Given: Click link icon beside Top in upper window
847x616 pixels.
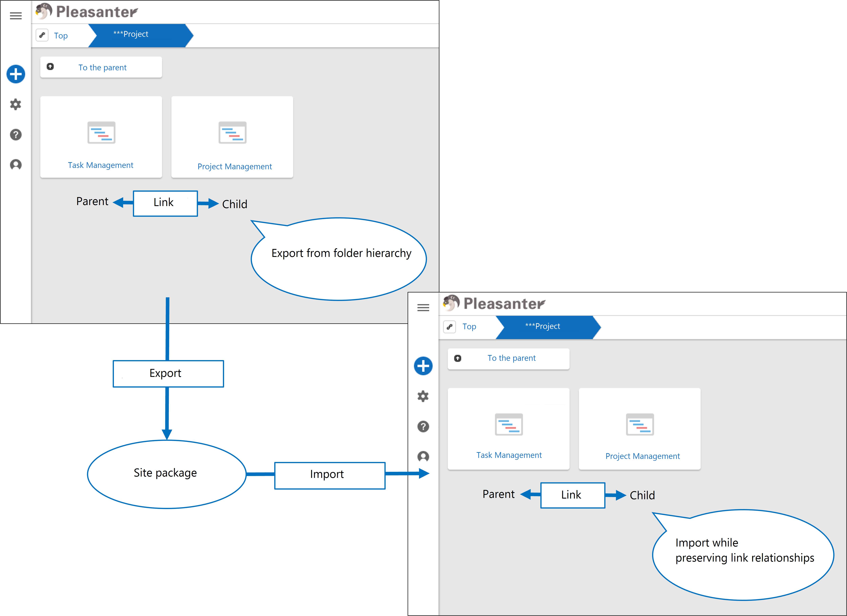Looking at the screenshot, I should [x=42, y=35].
